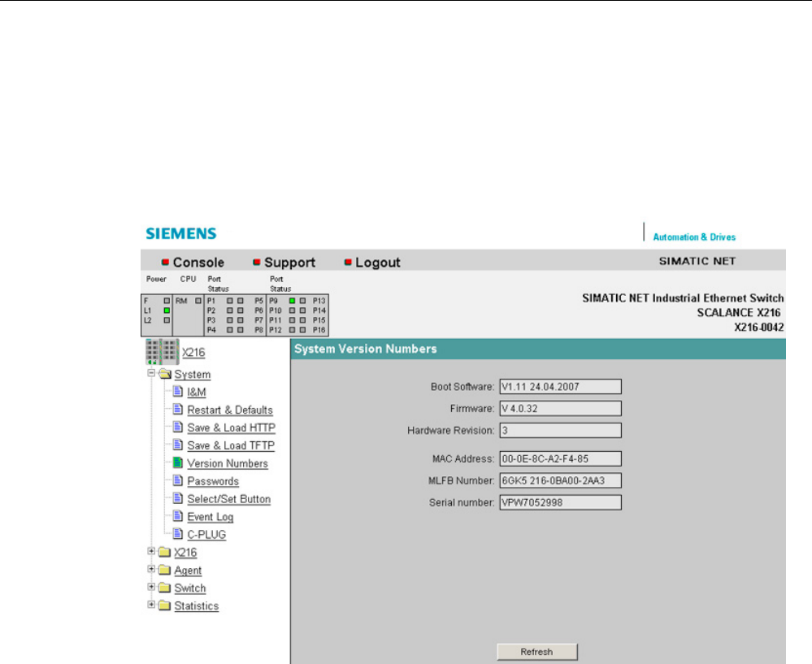Screen dimensions: 812x664
Task: Click the RM LED indicator
Action: click(x=198, y=301)
